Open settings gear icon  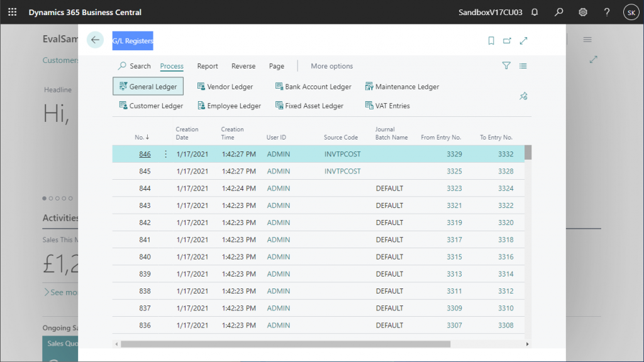click(x=583, y=12)
